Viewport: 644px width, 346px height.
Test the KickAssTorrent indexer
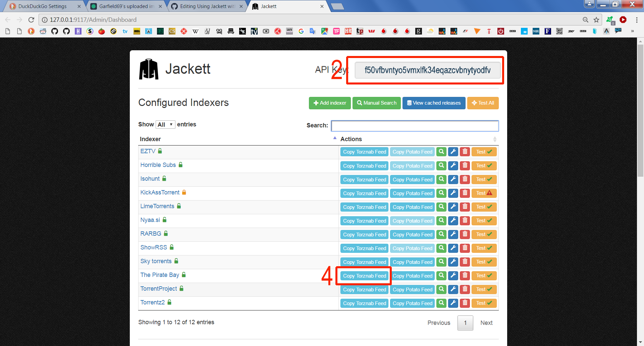(484, 193)
